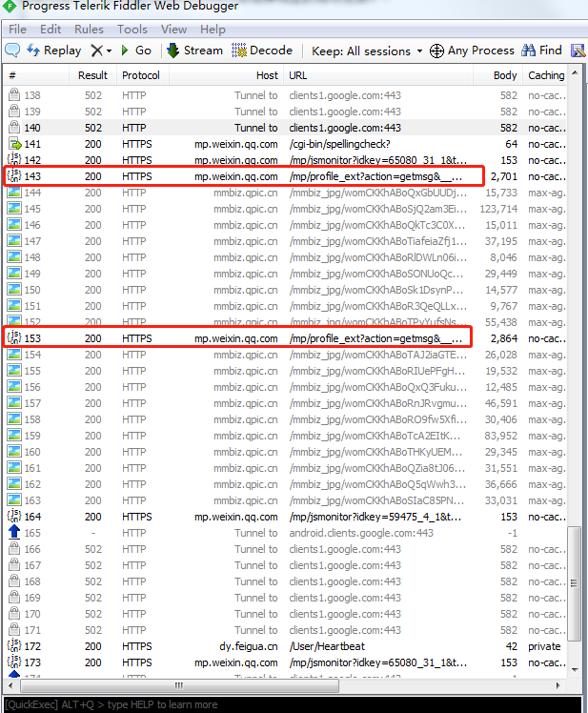Click the save icon after Find
This screenshot has height=713, width=588.
[x=578, y=51]
